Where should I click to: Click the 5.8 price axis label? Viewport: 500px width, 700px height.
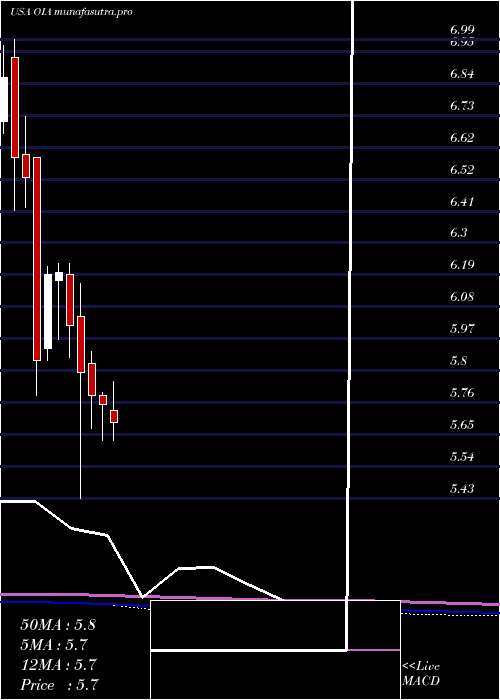pos(458,361)
